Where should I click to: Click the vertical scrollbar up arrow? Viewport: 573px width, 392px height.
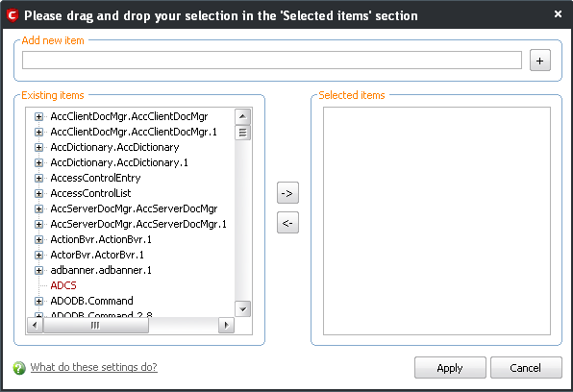tap(242, 117)
